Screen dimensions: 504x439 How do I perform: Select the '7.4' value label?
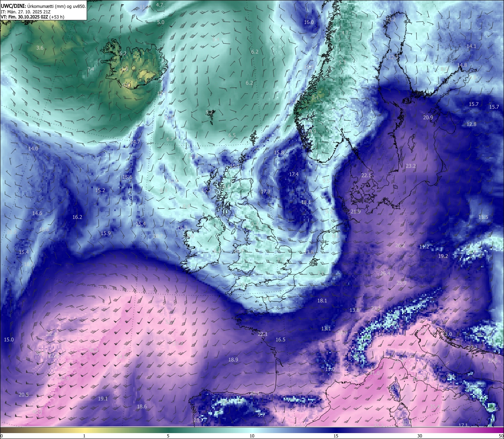[91, 69]
